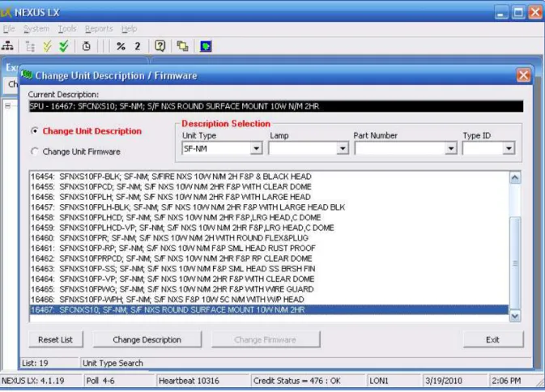Select row 16463 SFNXS10FP-SS
545x392 pixels.
[269, 269]
